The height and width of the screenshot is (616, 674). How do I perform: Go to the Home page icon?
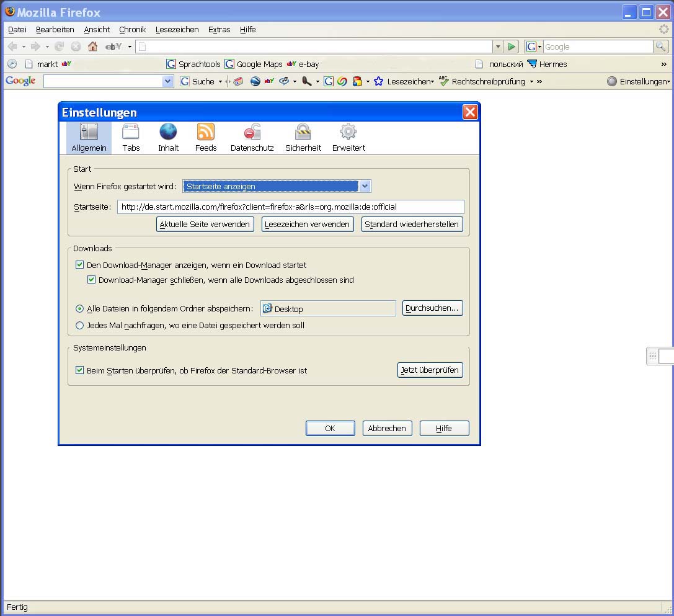[x=92, y=47]
